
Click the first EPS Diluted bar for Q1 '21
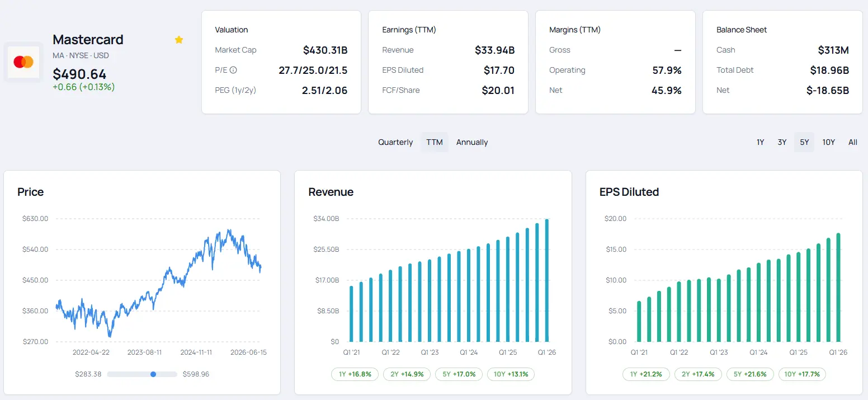[x=639, y=321]
